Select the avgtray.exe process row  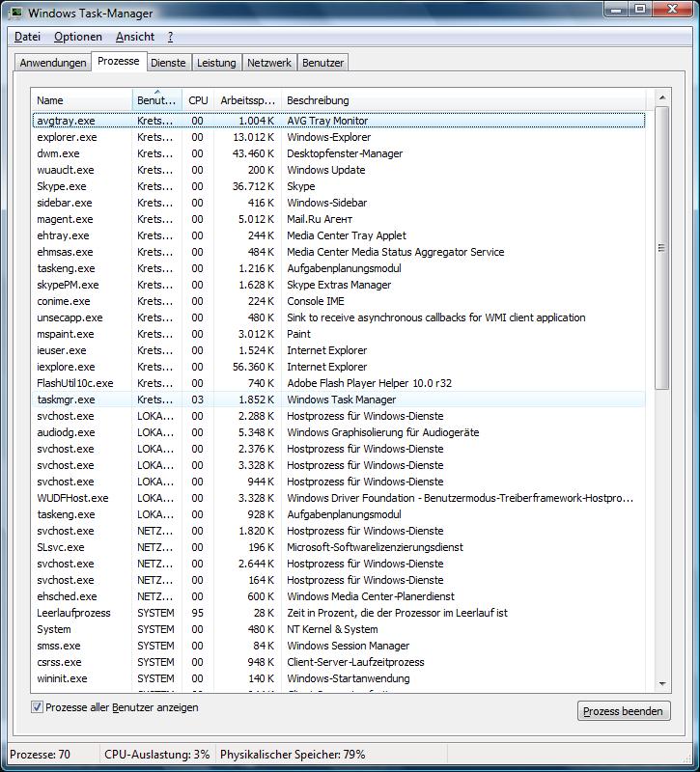(x=339, y=121)
